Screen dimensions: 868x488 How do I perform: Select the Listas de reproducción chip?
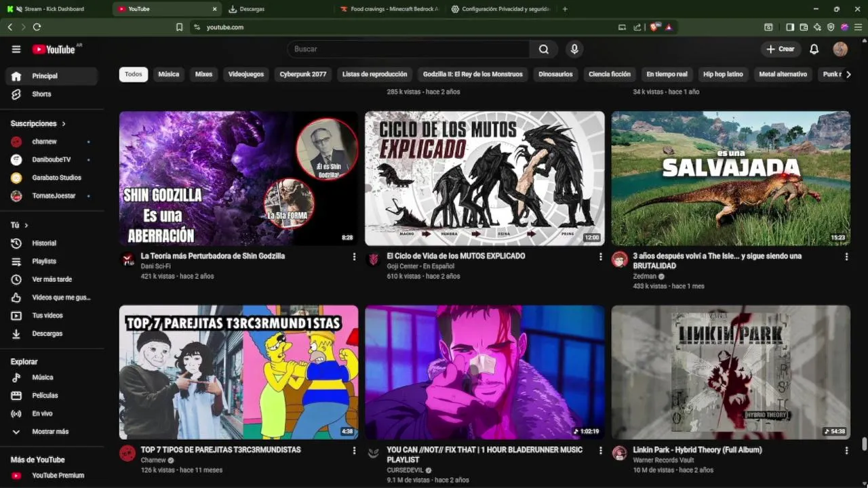(x=375, y=75)
